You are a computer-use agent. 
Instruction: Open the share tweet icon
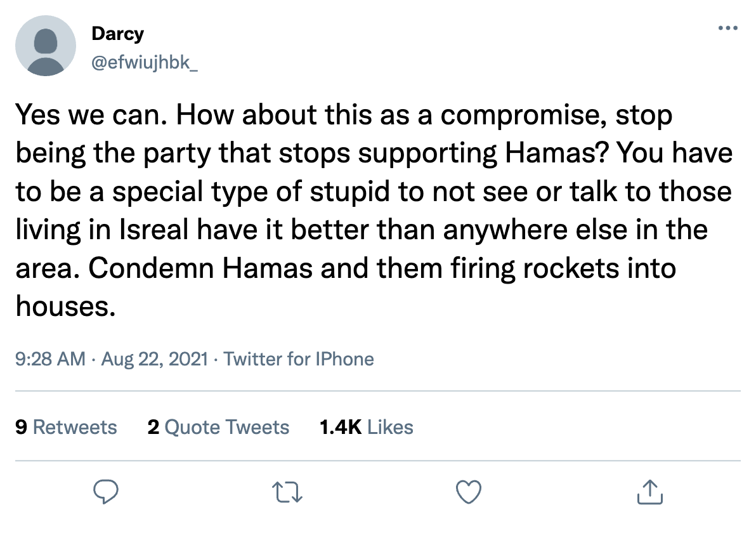[649, 492]
